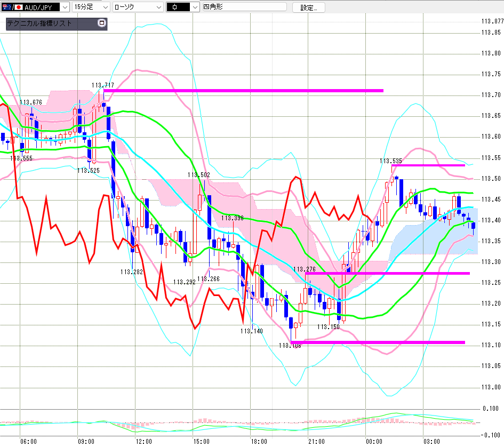Click the Australia/Japan flag icon
The width and height of the screenshot is (504, 447).
coord(12,7)
